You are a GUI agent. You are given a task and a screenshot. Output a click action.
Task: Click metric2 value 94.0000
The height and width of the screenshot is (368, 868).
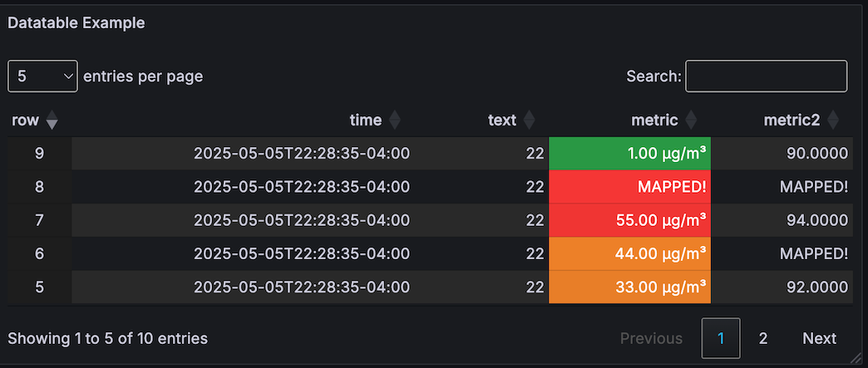(x=817, y=220)
